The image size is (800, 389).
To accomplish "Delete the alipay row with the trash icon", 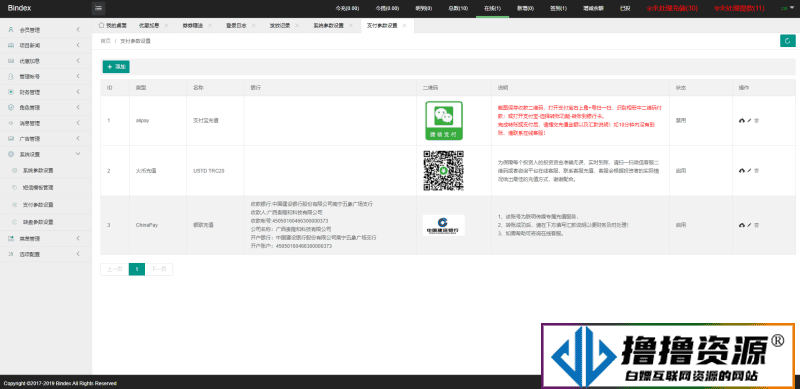I will coord(757,120).
